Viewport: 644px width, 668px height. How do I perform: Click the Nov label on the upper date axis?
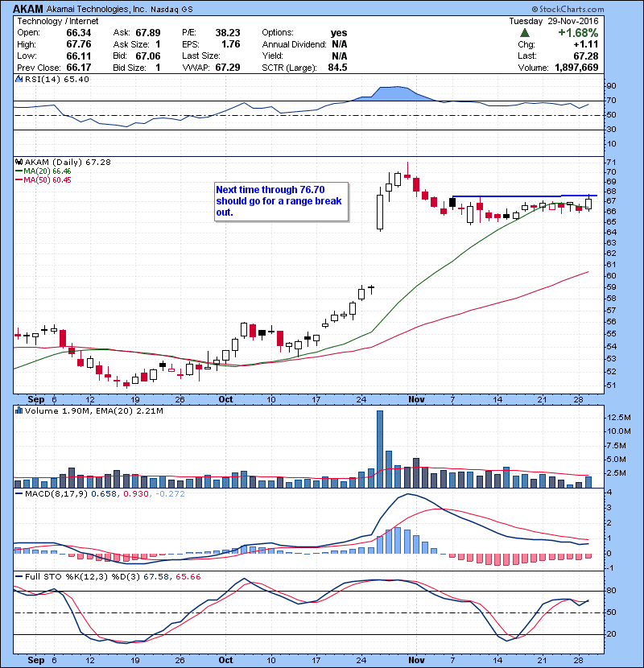tap(416, 399)
